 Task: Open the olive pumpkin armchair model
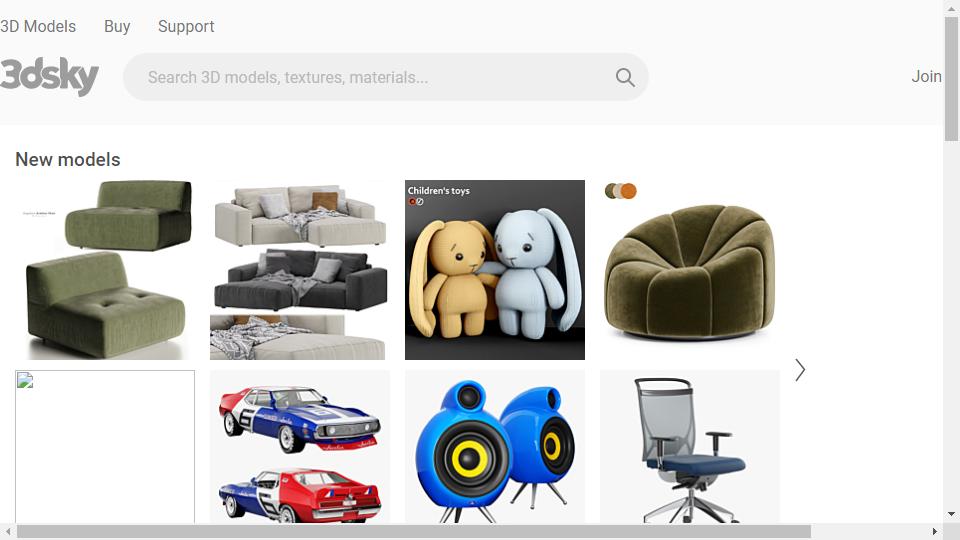click(x=689, y=269)
